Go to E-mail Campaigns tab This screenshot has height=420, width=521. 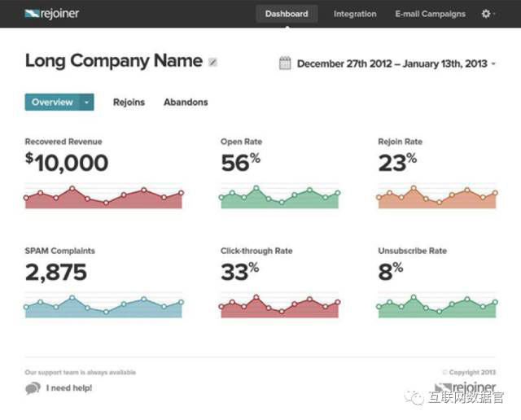coord(430,14)
